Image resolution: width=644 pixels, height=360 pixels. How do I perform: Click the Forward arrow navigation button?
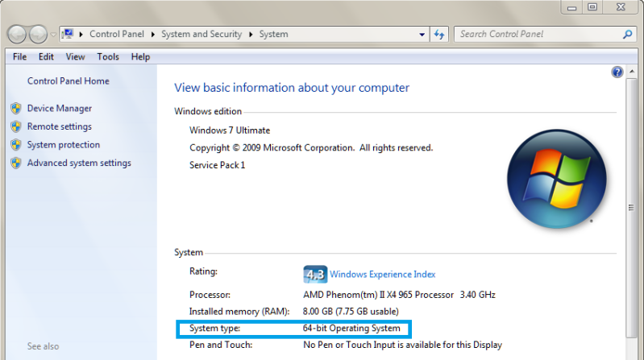(38, 35)
